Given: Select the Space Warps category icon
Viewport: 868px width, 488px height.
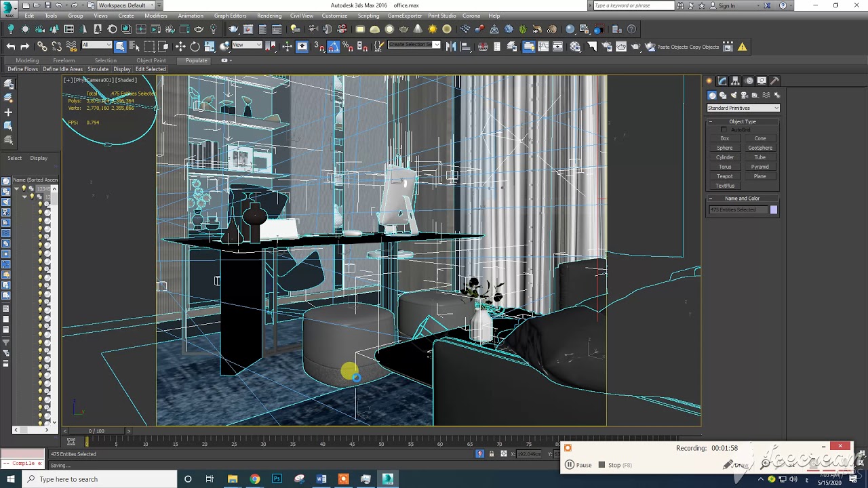Looking at the screenshot, I should click(766, 96).
